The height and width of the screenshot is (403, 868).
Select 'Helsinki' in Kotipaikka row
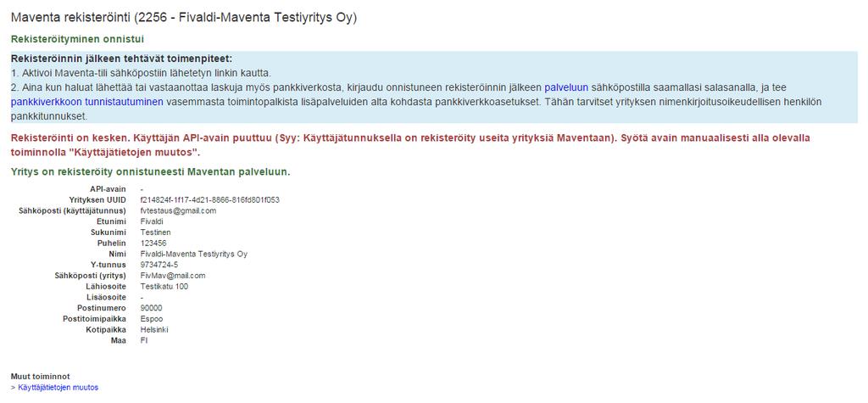pyautogui.click(x=154, y=330)
